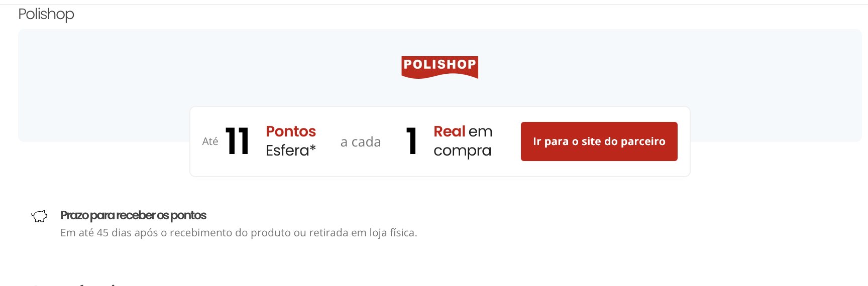
Task: Select the large number 11
Action: (238, 141)
